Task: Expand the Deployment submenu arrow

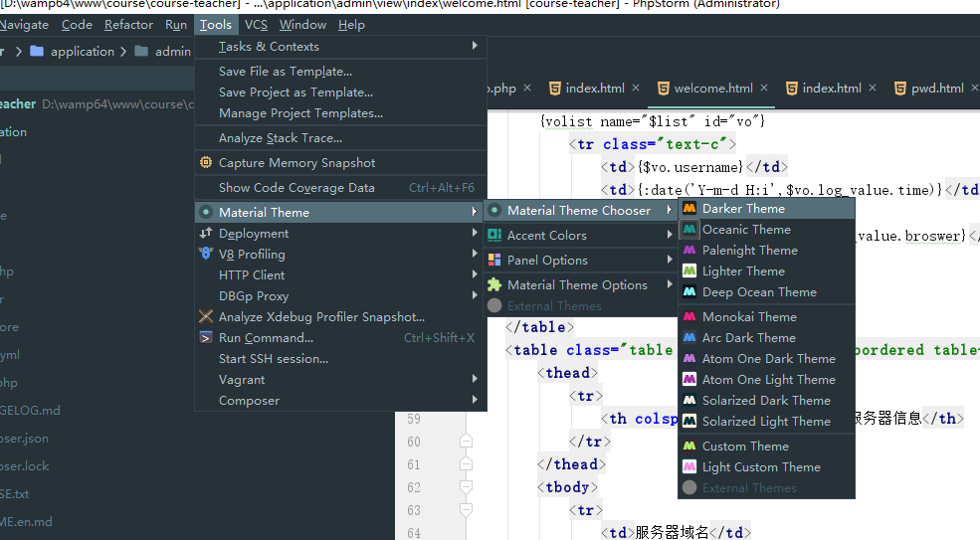Action: click(475, 233)
